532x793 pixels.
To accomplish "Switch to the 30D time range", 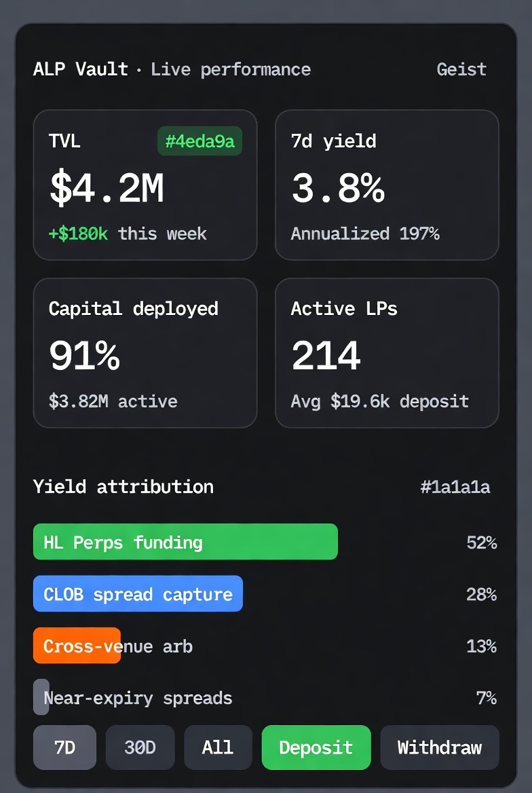I will click(x=140, y=748).
